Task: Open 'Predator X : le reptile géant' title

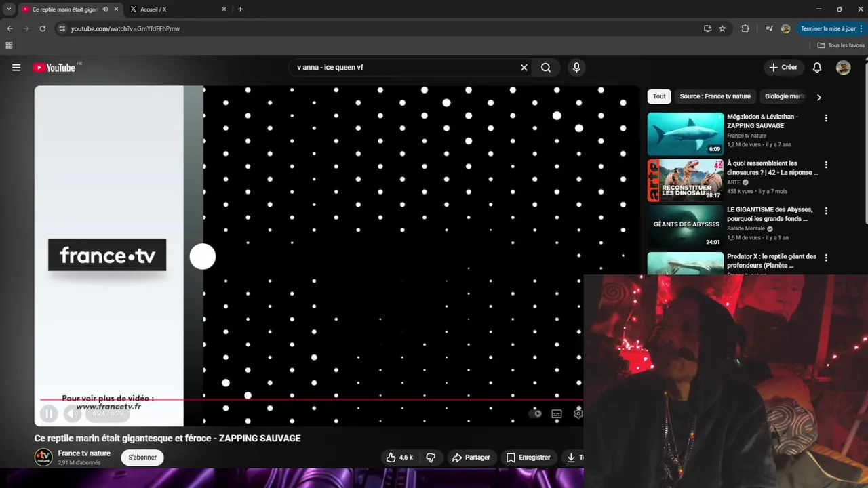Action: point(772,261)
